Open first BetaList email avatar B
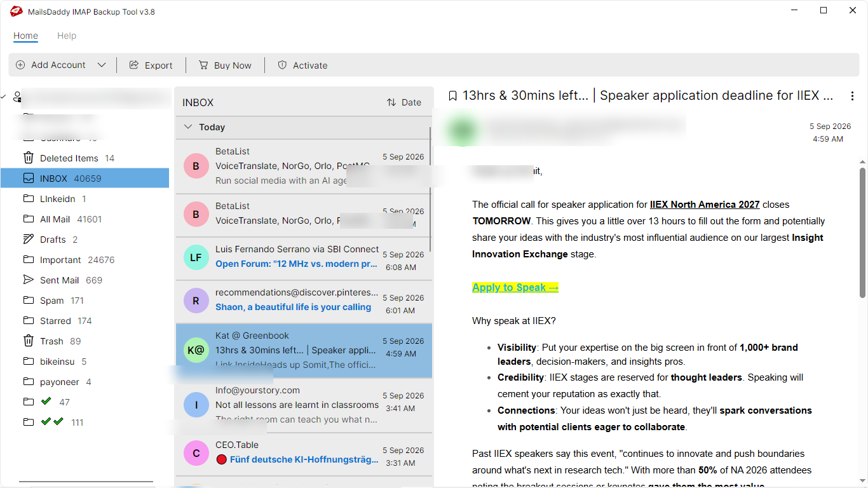Screen dimensions: 868x488 pyautogui.click(x=196, y=166)
